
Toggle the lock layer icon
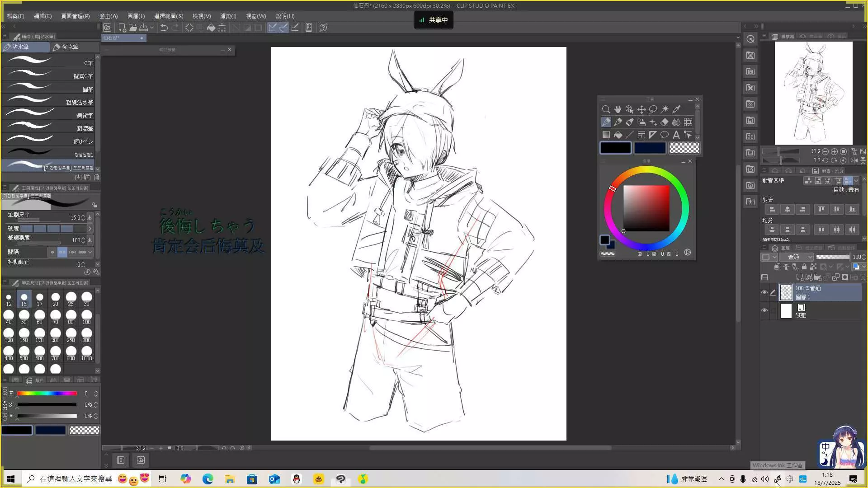(x=804, y=267)
